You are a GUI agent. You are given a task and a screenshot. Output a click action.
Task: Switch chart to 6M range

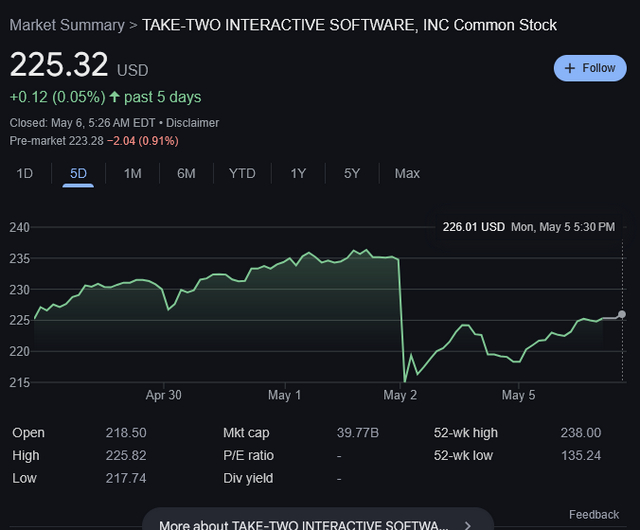pos(186,174)
